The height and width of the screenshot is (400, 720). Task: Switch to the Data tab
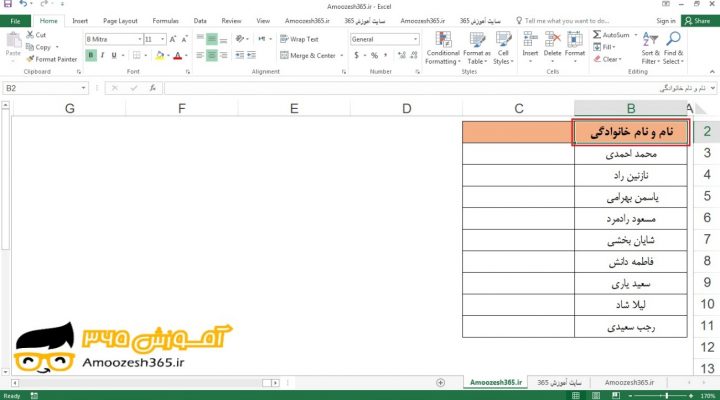(x=200, y=21)
